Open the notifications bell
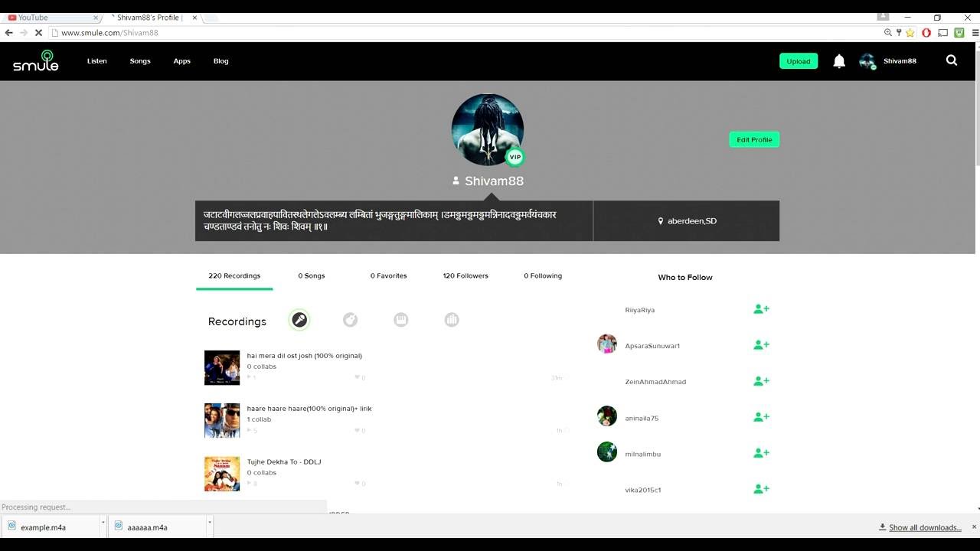The image size is (980, 551). click(x=839, y=61)
